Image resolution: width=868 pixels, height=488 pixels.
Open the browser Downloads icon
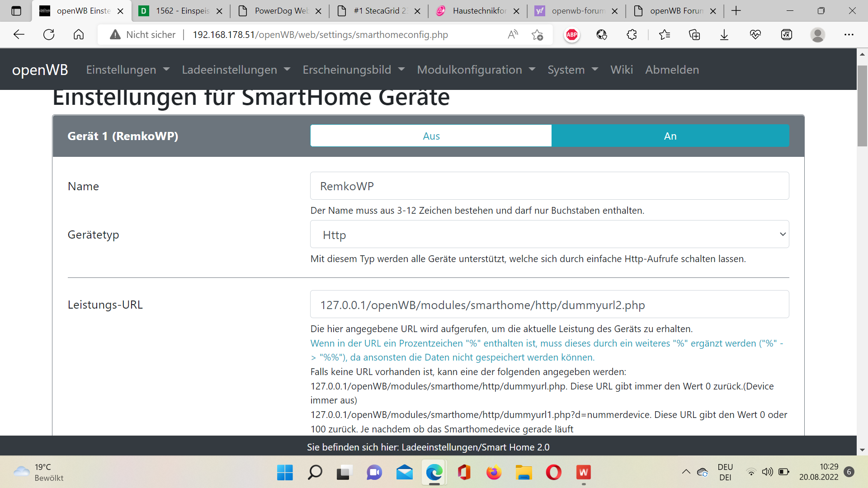(724, 35)
